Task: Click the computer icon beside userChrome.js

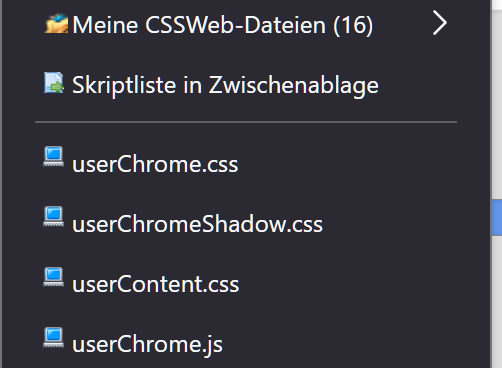Action: 53,337
